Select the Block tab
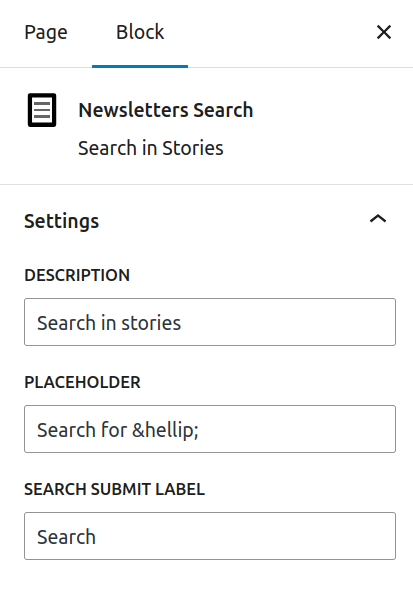Viewport: 413px width, 594px height. pyautogui.click(x=140, y=33)
